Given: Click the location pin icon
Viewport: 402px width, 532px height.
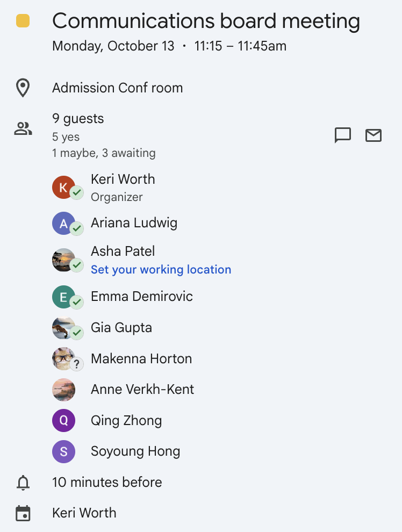Looking at the screenshot, I should coord(23,88).
